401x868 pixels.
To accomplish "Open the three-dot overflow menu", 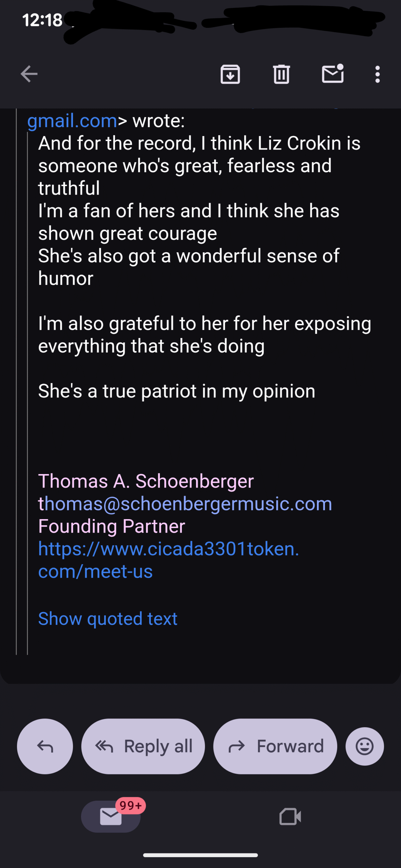I will click(377, 74).
